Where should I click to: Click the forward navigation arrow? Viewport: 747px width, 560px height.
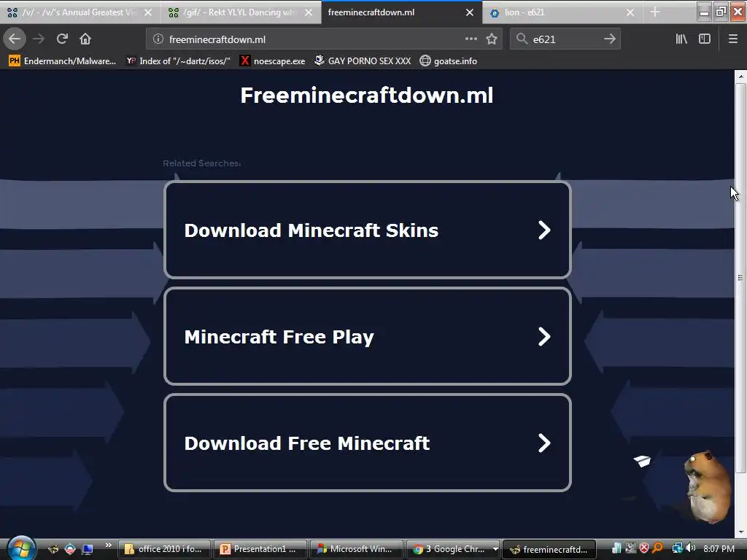(x=39, y=39)
